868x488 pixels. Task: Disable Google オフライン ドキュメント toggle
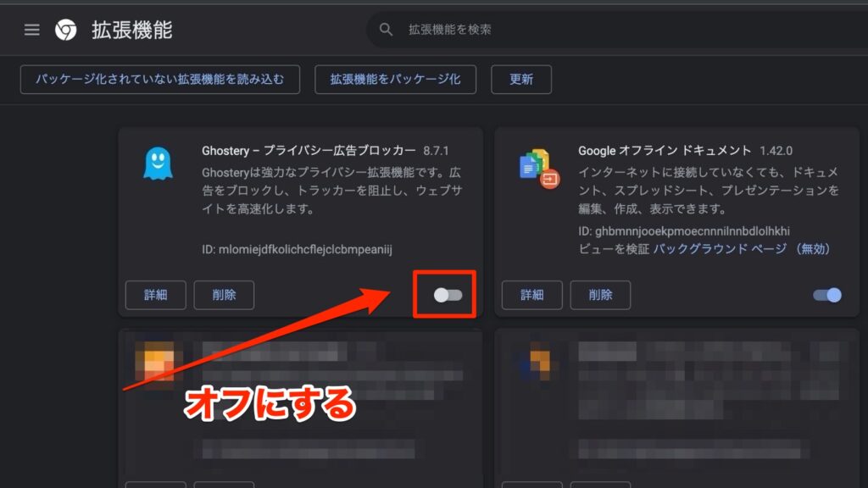(827, 295)
